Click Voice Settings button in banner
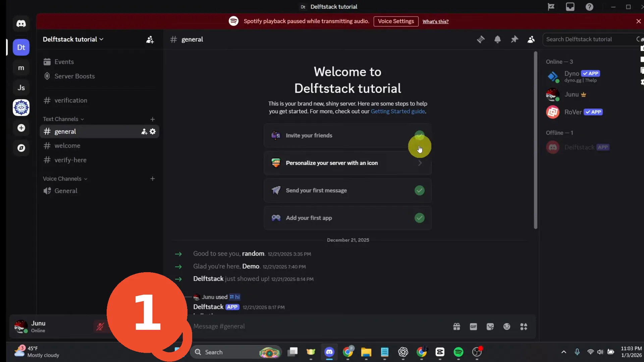 coord(396,21)
